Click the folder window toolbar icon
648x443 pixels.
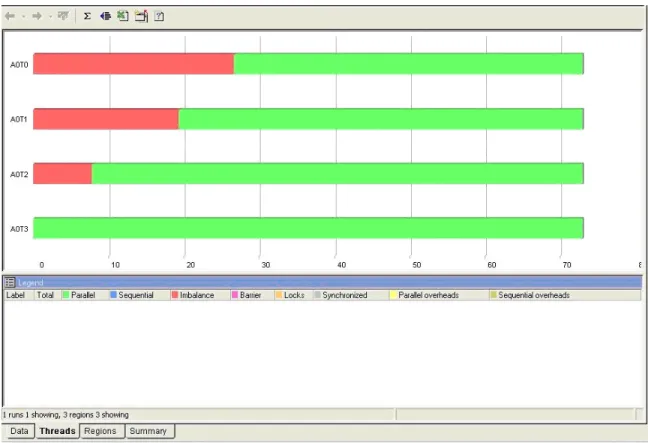[141, 16]
